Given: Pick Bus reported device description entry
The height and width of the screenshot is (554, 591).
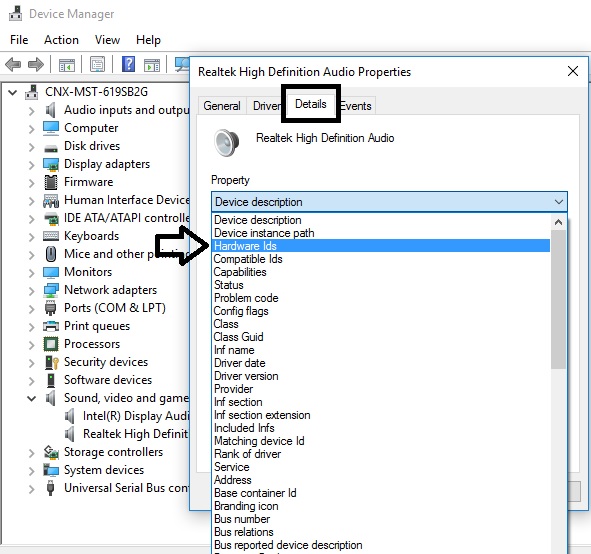Looking at the screenshot, I should tap(381, 545).
